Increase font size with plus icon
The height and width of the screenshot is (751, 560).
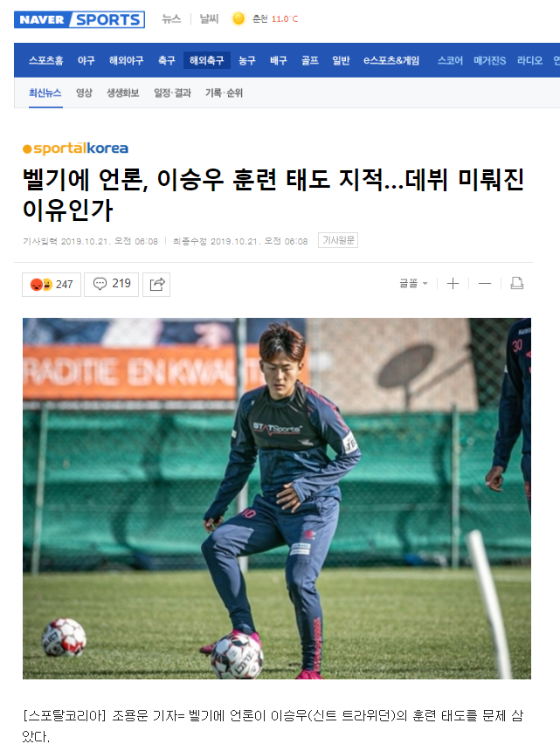pos(453,284)
